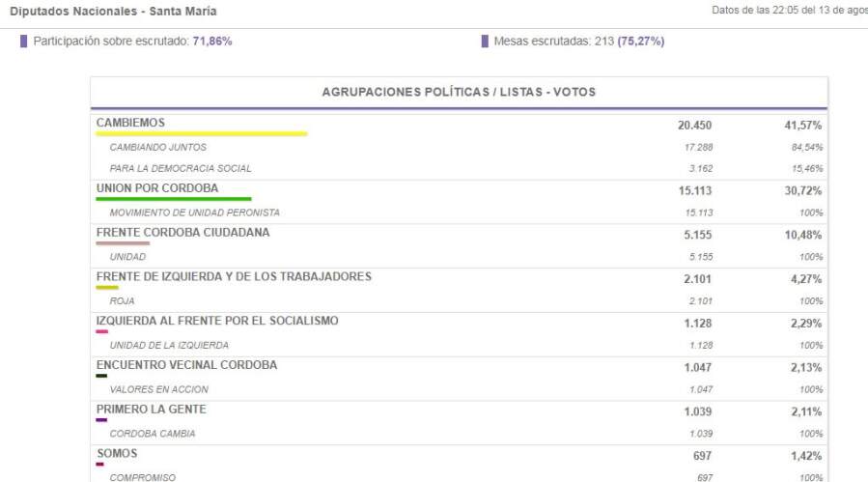Image resolution: width=868 pixels, height=482 pixels.
Task: Click the AGRUPACIONES POLÍTICAS / LISTAS - VOTOS header
Action: point(459,92)
